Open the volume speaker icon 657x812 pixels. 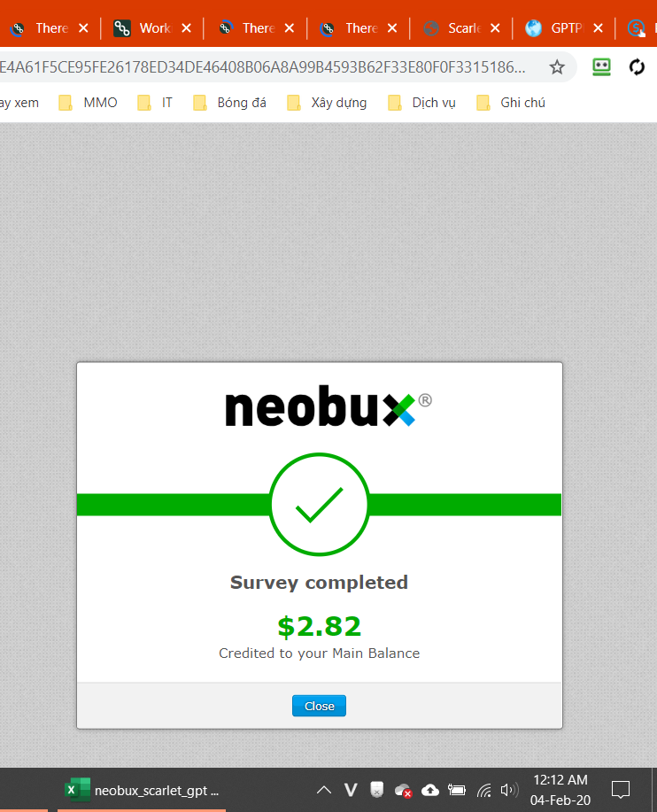pos(509,790)
